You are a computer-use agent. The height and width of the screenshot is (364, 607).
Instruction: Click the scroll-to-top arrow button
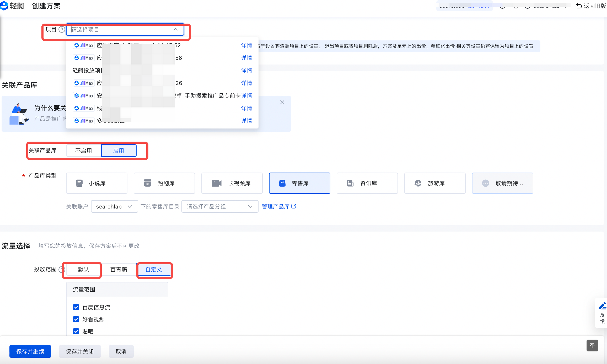[592, 345]
